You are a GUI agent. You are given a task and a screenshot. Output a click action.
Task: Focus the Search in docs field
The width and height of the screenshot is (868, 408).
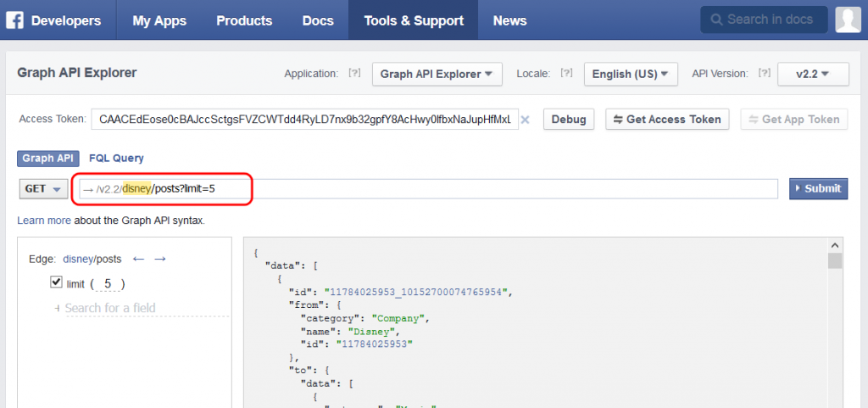(764, 20)
